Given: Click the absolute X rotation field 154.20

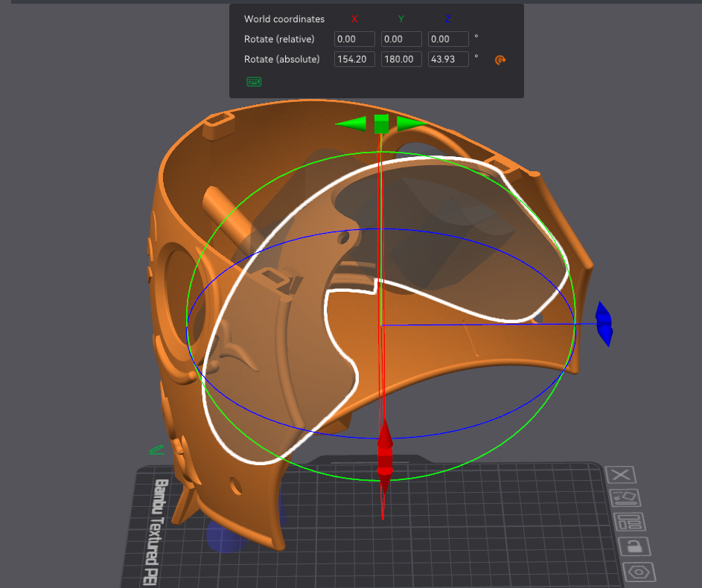Looking at the screenshot, I should tap(354, 60).
